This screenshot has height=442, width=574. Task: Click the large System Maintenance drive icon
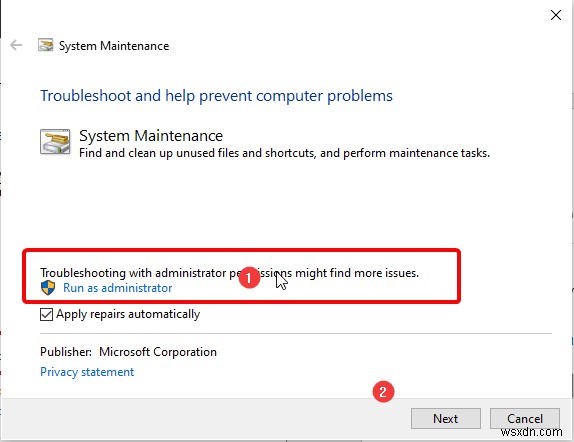[x=55, y=142]
